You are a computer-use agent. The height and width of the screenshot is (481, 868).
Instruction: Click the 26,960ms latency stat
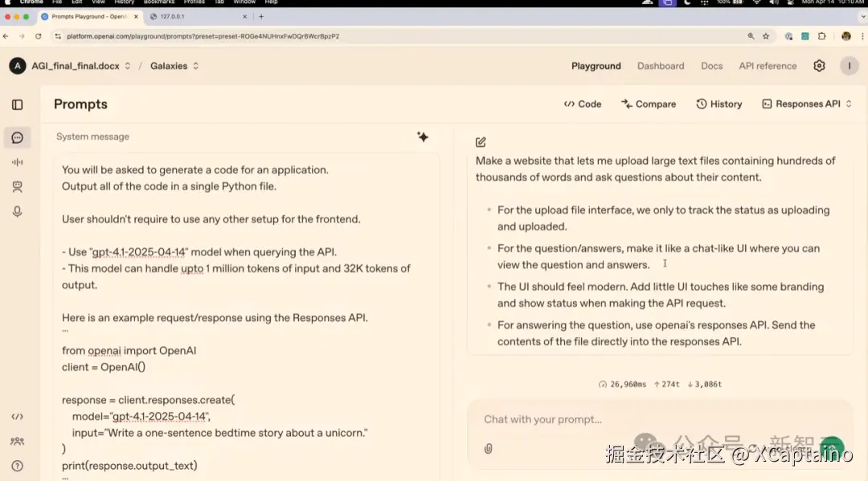622,385
